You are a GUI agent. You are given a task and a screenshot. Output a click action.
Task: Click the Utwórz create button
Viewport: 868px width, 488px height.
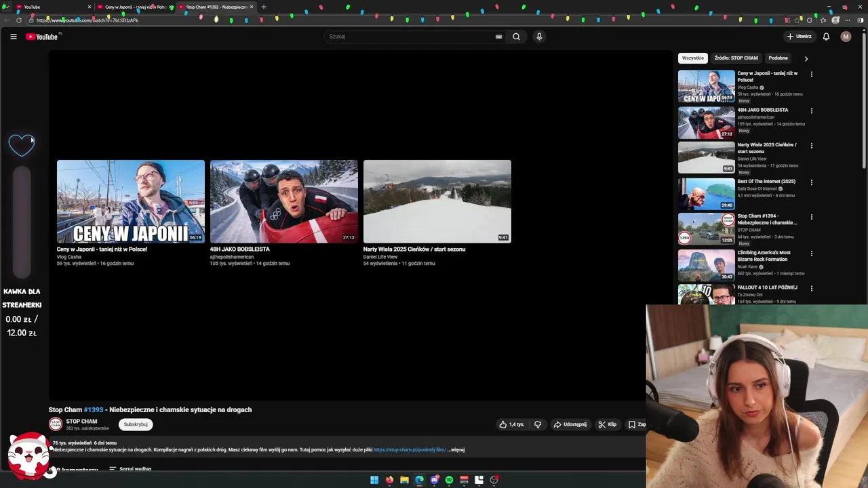(x=799, y=37)
